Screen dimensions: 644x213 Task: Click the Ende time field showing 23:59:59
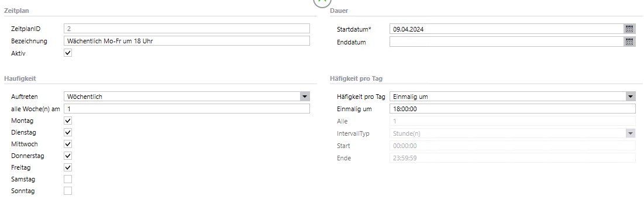coord(512,158)
